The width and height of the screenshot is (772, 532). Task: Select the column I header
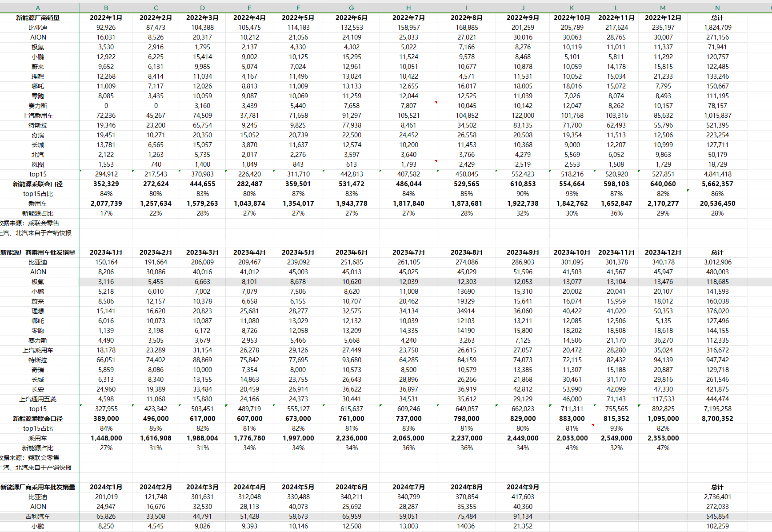click(467, 8)
